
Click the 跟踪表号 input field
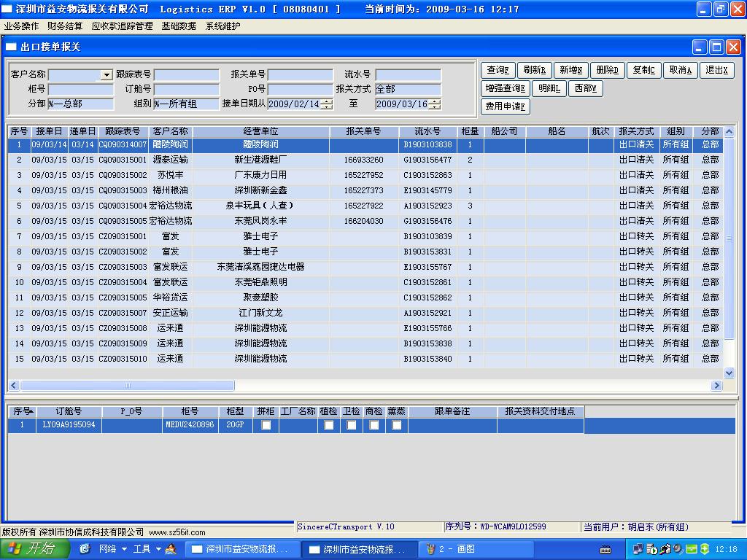point(186,75)
